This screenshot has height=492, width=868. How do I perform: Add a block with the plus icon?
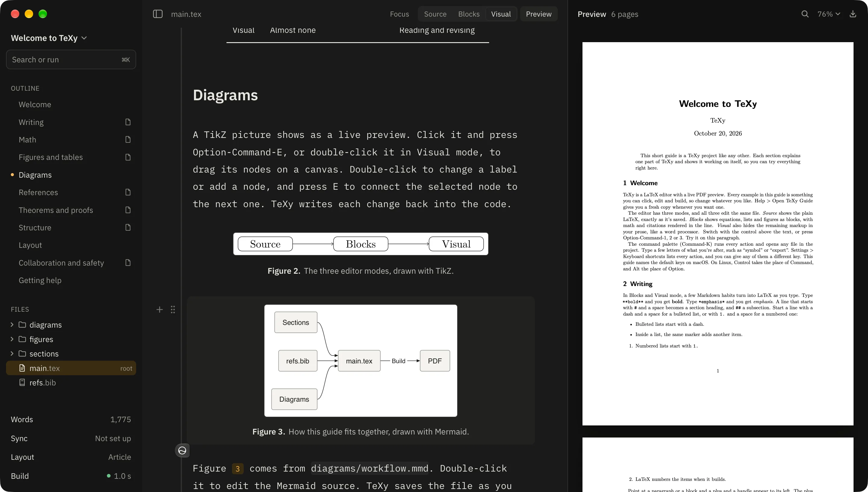pyautogui.click(x=160, y=310)
